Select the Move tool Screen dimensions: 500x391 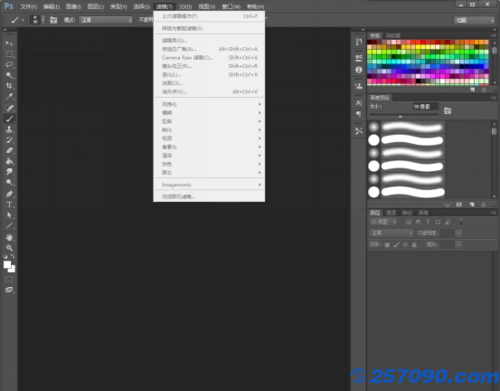tap(9, 43)
